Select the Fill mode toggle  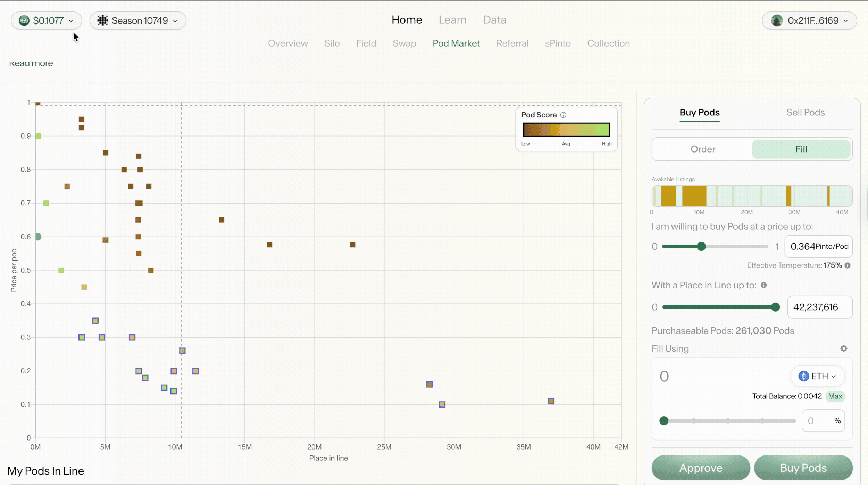tap(801, 149)
